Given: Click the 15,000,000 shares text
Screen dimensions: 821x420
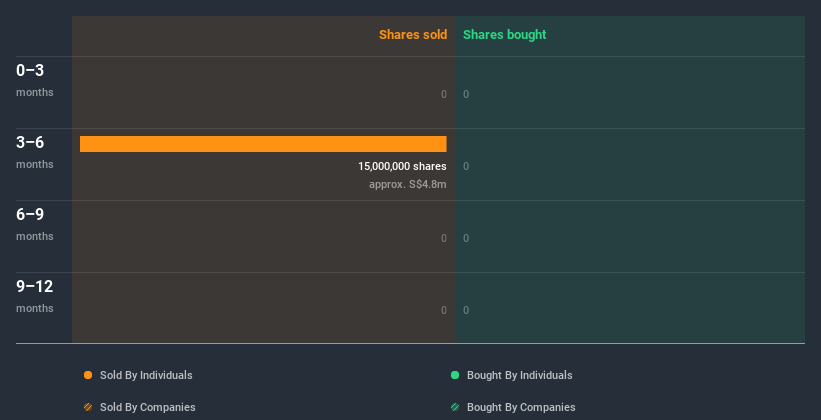Looking at the screenshot, I should coord(402,166).
